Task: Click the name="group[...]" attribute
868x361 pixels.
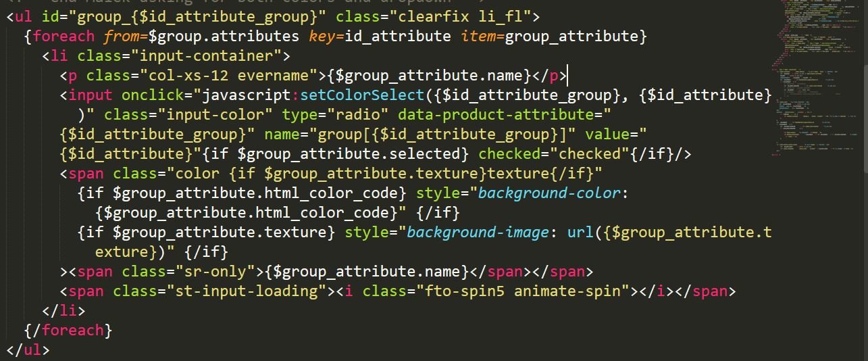Action: 420,134
